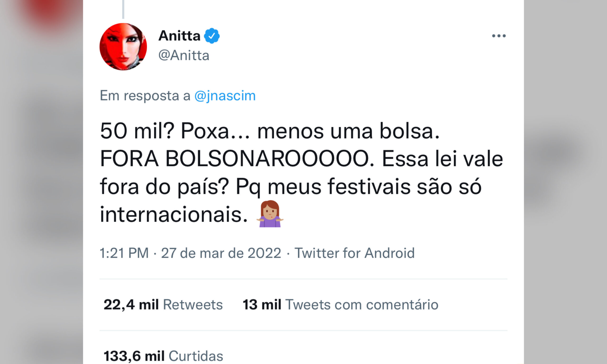Open the gray @Anitta handle
607x364 pixels.
pyautogui.click(x=184, y=55)
